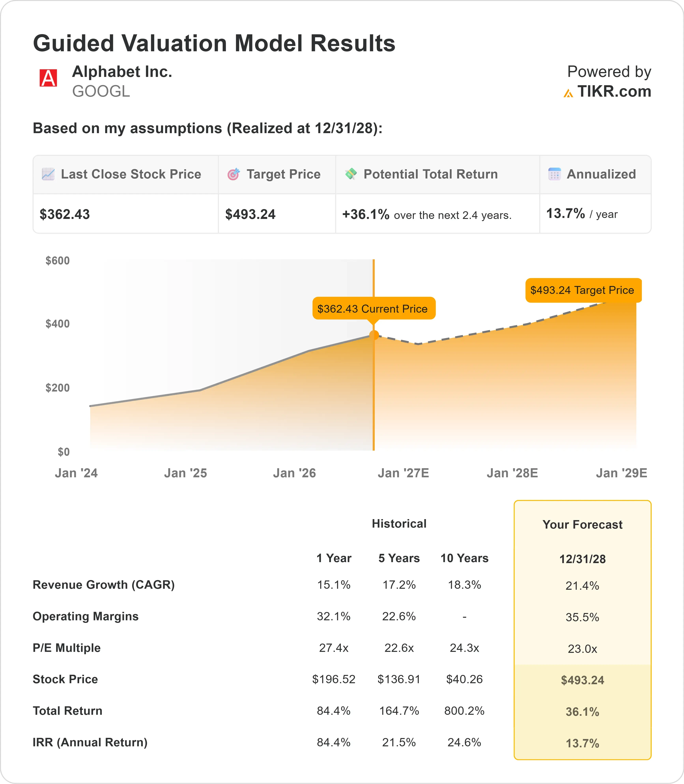The width and height of the screenshot is (684, 784).
Task: Click the GOOGL ticker symbol
Action: 101,91
